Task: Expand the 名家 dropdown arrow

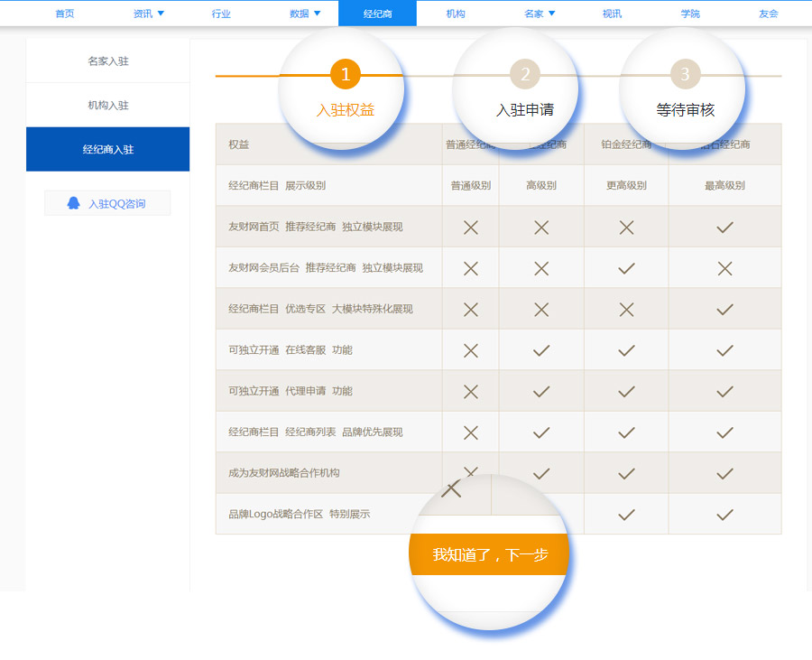Action: (x=551, y=14)
